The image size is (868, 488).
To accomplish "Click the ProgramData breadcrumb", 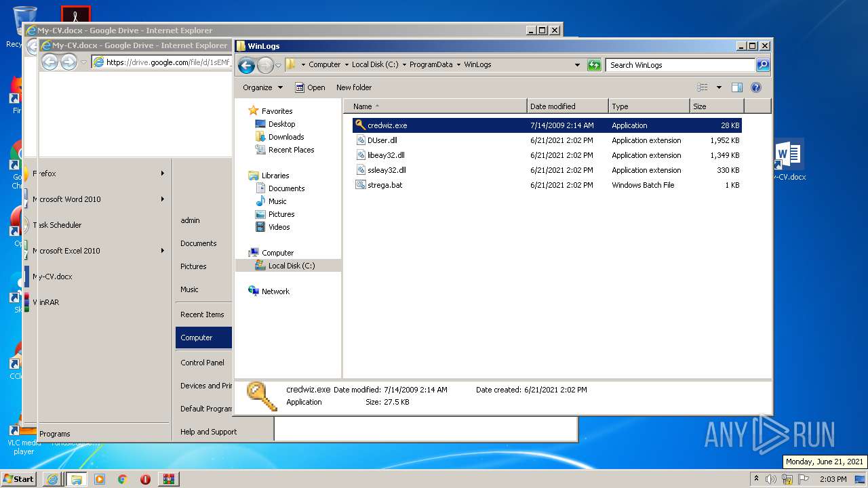I will [431, 65].
